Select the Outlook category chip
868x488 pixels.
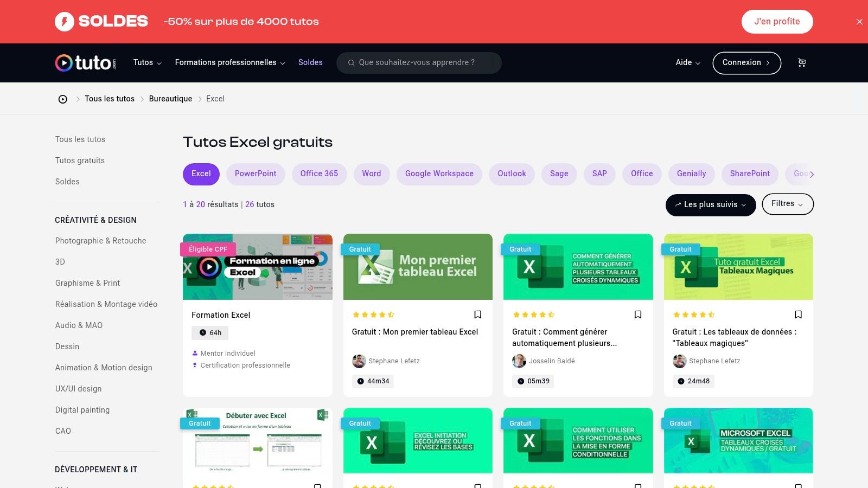click(x=512, y=174)
